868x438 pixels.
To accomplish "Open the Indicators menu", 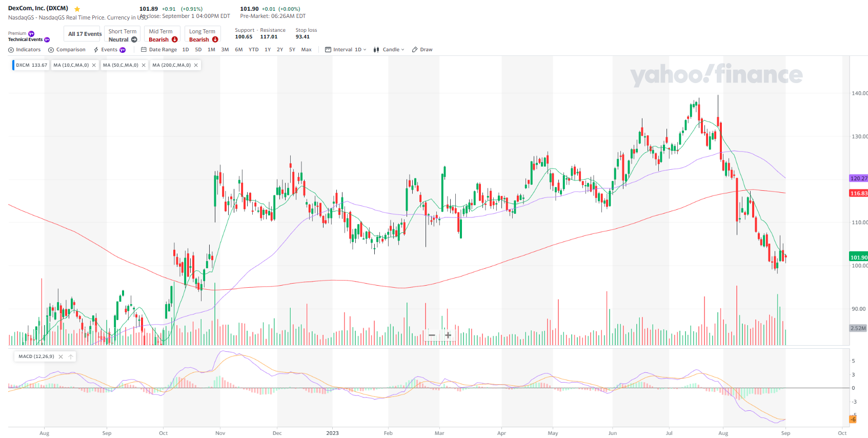I will click(24, 50).
